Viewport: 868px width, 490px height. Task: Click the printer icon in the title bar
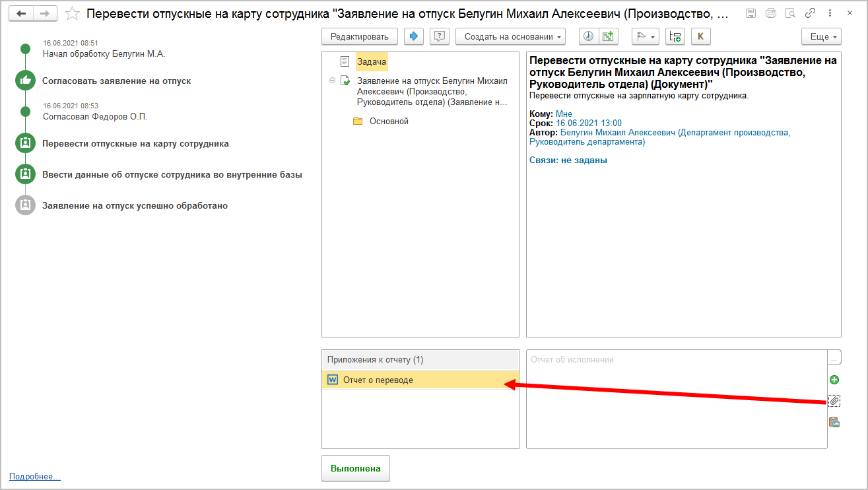coord(771,13)
